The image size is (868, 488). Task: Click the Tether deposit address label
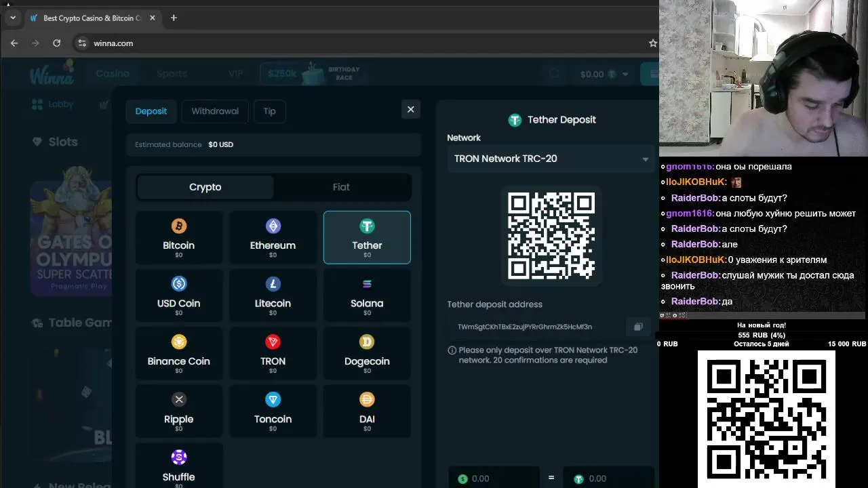pos(494,304)
